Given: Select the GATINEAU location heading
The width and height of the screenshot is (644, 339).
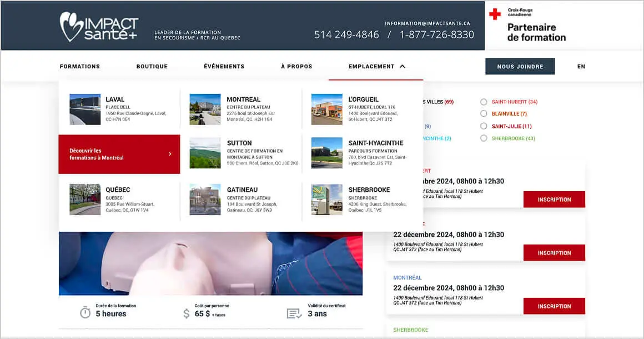Looking at the screenshot, I should (x=242, y=190).
